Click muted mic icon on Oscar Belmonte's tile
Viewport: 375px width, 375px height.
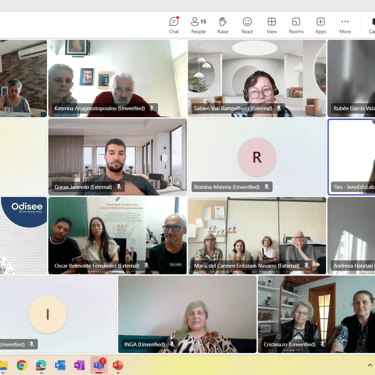(146, 266)
